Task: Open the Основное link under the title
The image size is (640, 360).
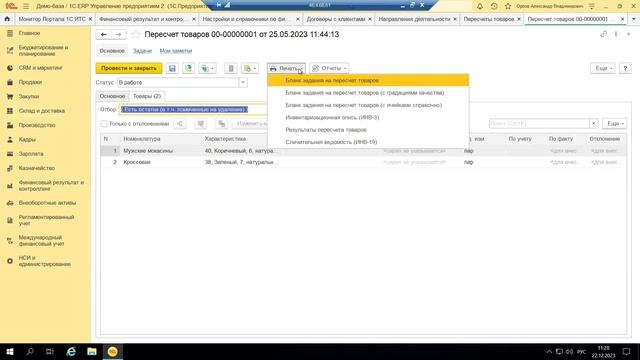Action: [112, 51]
